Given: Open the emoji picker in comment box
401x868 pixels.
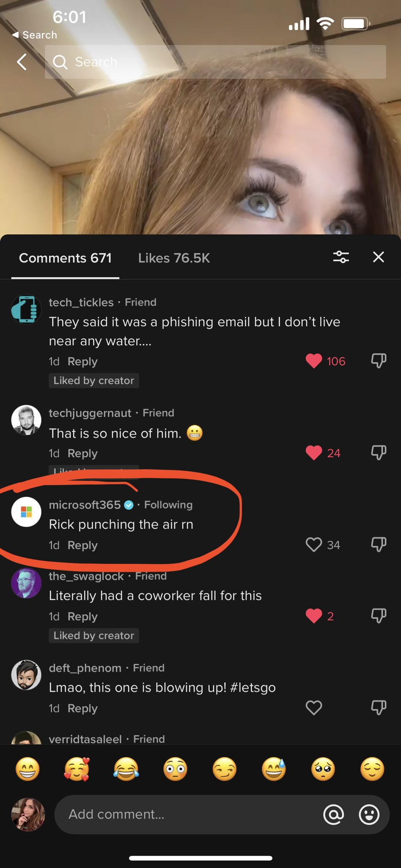Looking at the screenshot, I should point(369,814).
